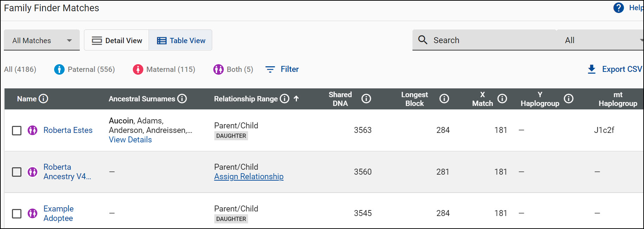Check the checkbox next to Roberta Estes
The width and height of the screenshot is (644, 229).
(17, 130)
